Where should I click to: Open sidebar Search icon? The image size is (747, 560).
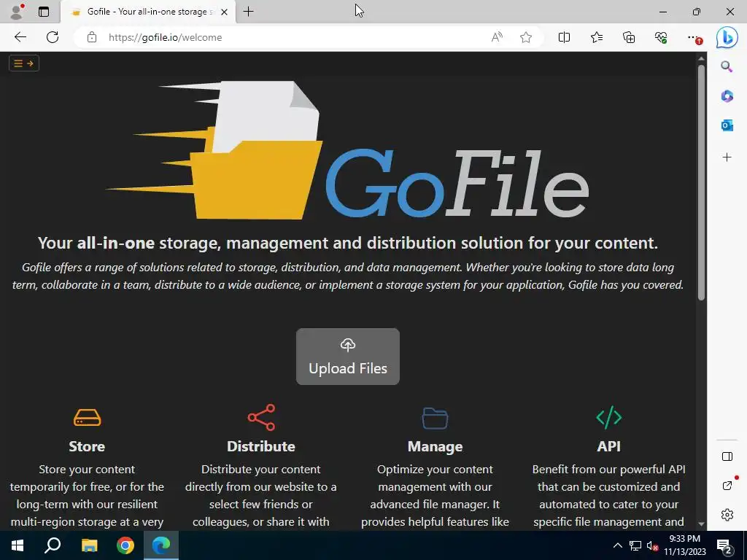coord(727,66)
